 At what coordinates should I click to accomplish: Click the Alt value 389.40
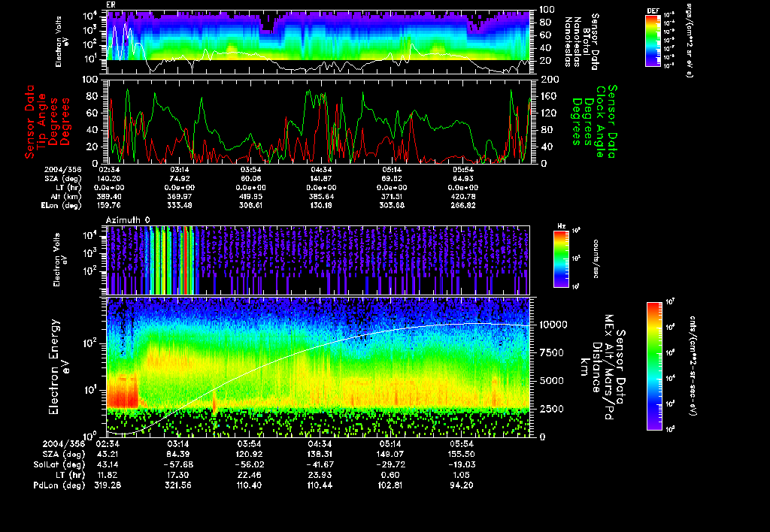109,196
